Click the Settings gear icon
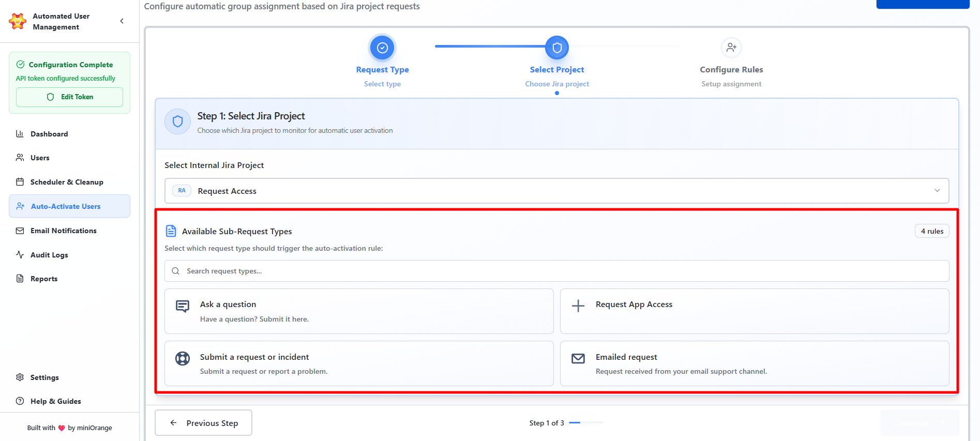The width and height of the screenshot is (980, 441). tap(20, 377)
